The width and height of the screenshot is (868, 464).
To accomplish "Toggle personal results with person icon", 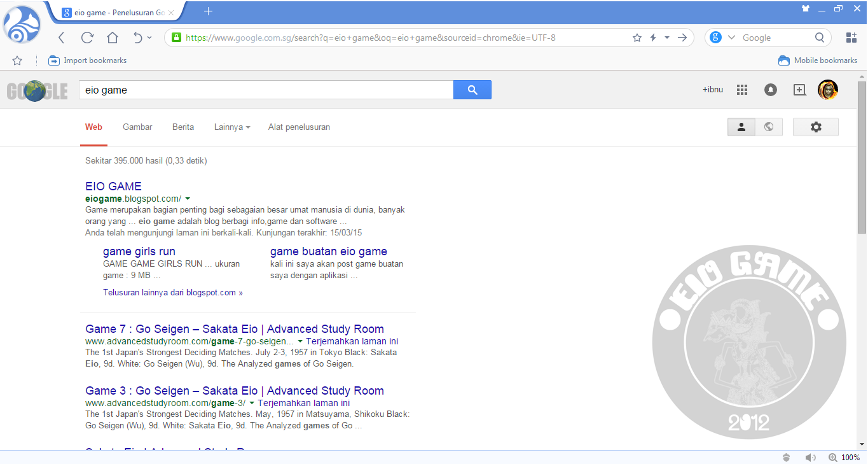I will [x=741, y=127].
